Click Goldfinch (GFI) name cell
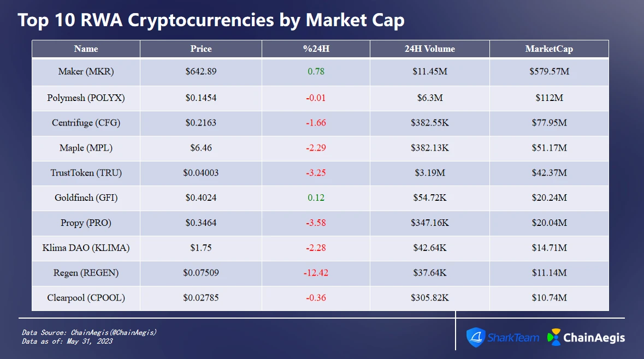 coord(86,198)
